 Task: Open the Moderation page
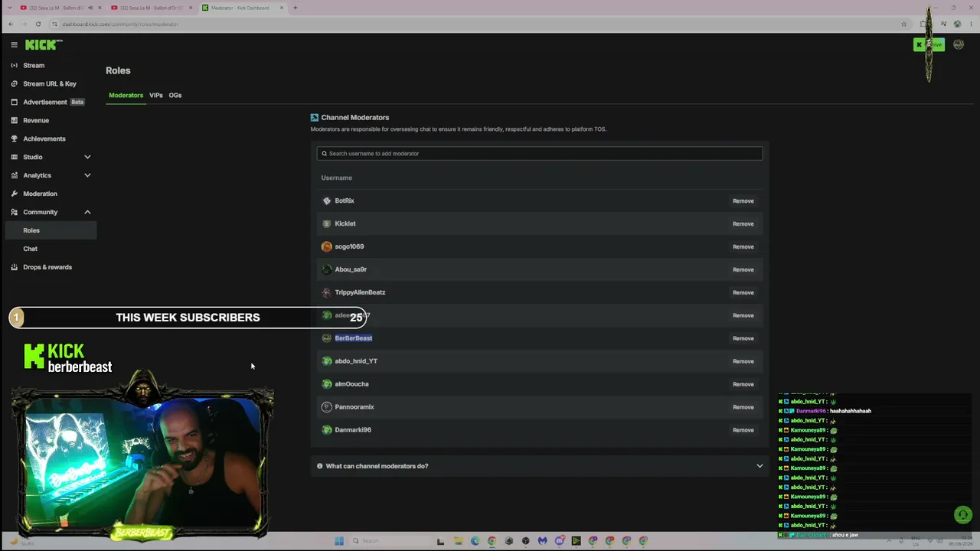coord(40,194)
